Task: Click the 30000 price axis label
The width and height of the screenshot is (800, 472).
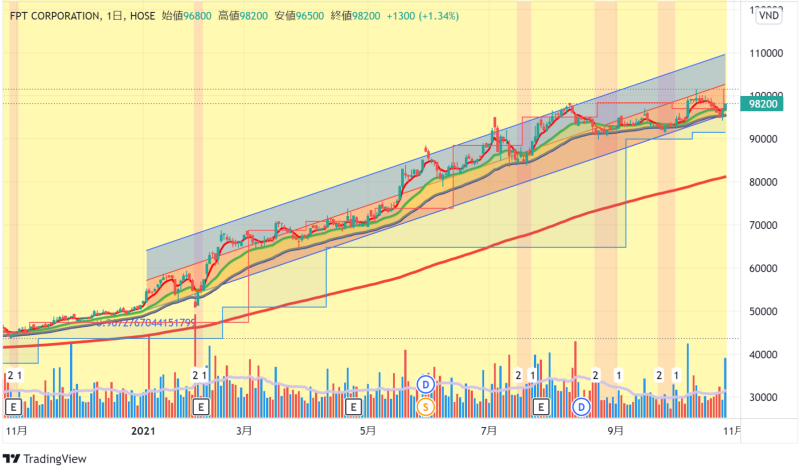Action: (763, 398)
